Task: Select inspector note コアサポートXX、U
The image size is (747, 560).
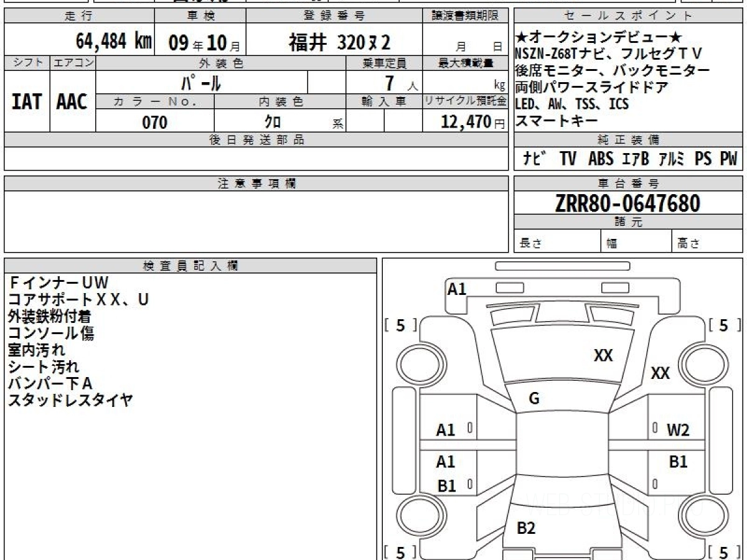Action: 78,300
